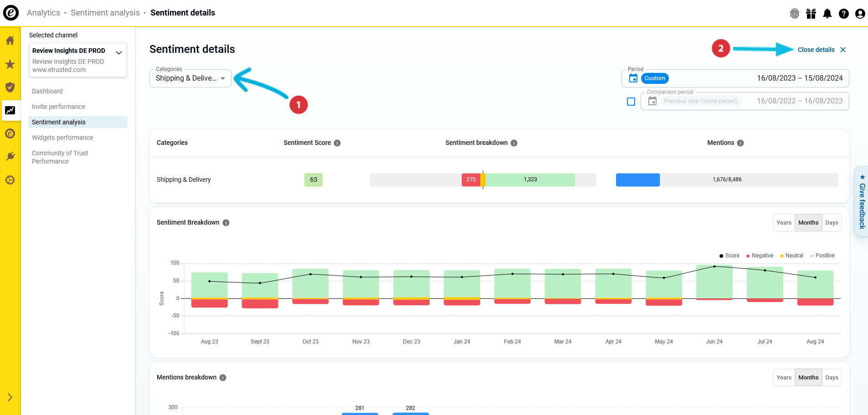
Task: Toggle the Neutral legend item
Action: click(792, 256)
